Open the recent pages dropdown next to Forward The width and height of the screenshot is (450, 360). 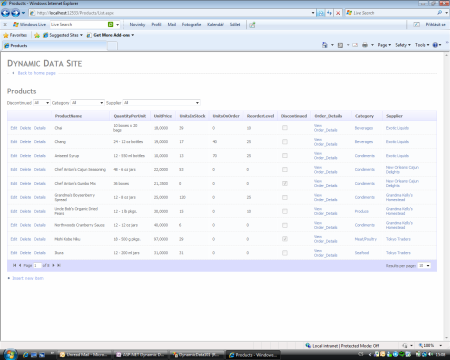[23, 13]
